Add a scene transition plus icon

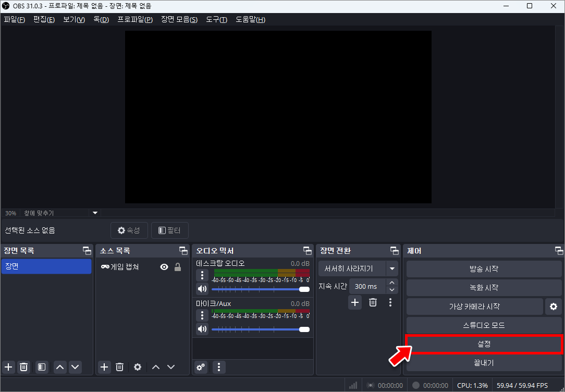coord(355,302)
